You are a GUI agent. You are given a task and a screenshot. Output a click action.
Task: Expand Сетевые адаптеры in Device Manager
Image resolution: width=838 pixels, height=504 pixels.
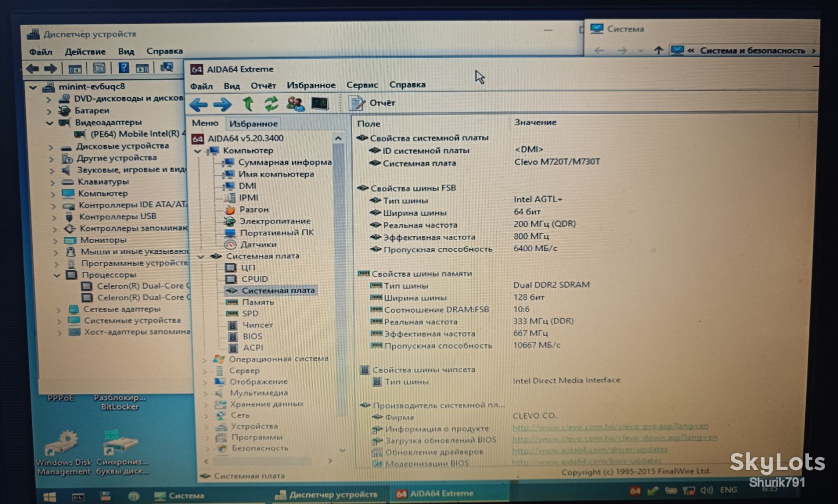[x=59, y=310]
